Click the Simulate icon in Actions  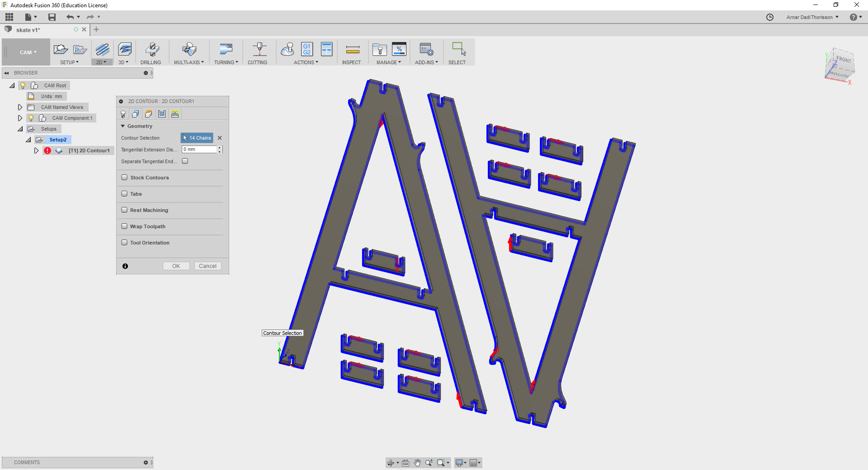tap(288, 49)
